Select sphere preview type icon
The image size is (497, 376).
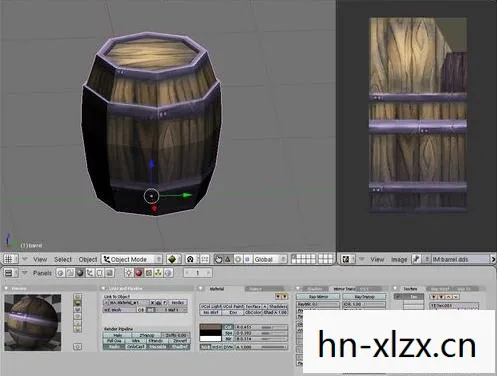tap(77, 303)
